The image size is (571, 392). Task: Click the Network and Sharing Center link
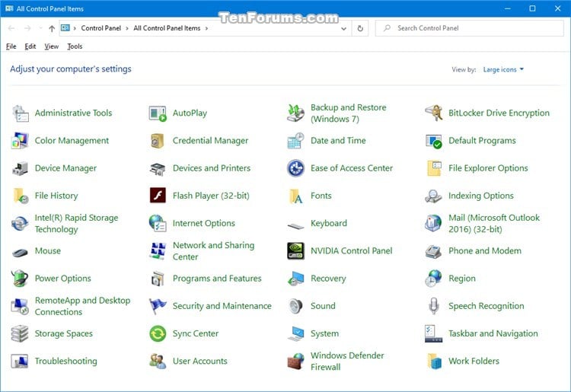tap(213, 250)
